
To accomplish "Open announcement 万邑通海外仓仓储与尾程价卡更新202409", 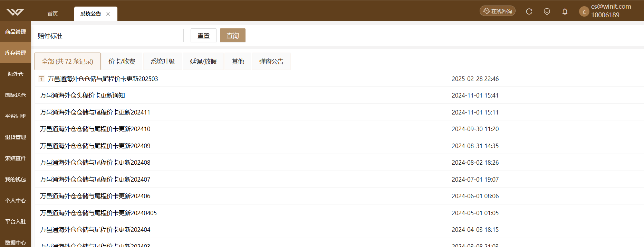I will 95,146.
